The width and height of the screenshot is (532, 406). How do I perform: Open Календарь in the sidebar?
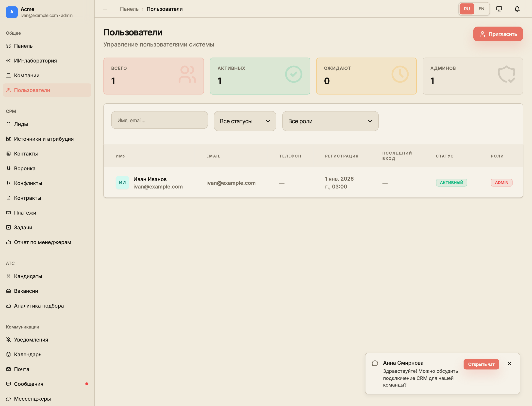point(47,354)
